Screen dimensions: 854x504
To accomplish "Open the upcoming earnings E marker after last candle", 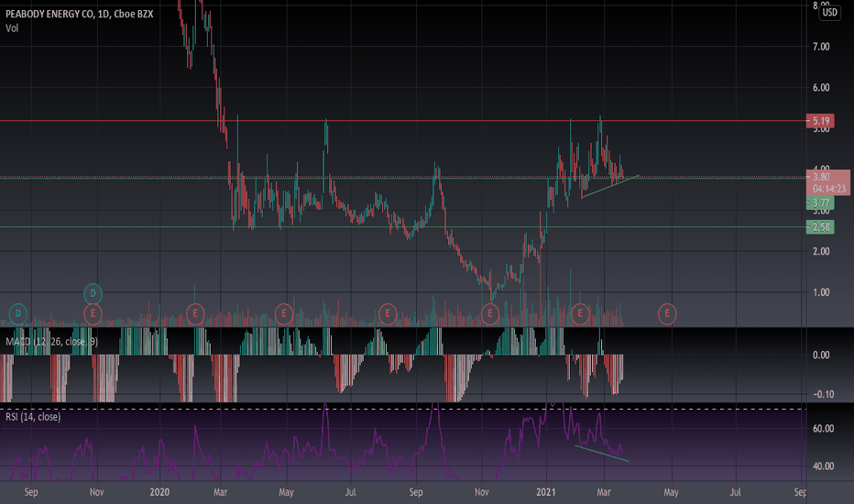I will click(667, 313).
